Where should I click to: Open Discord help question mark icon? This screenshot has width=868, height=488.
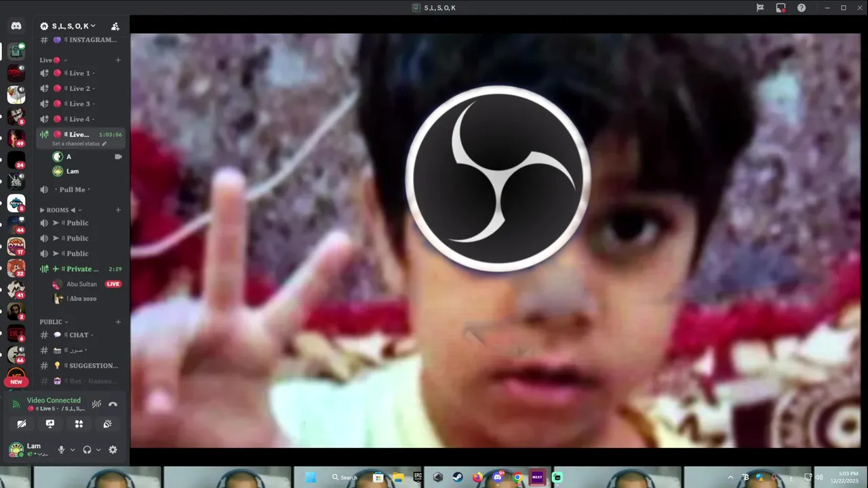802,8
